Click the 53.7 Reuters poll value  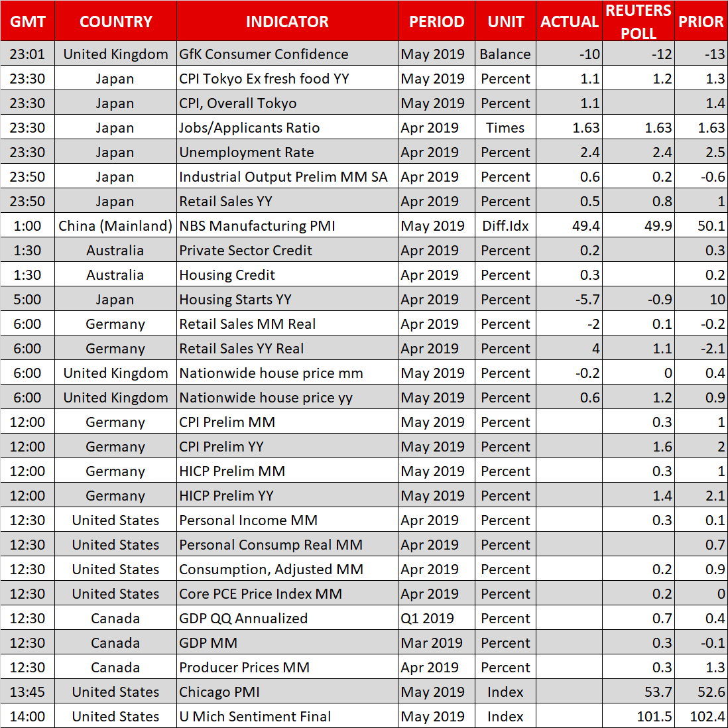(x=638, y=692)
